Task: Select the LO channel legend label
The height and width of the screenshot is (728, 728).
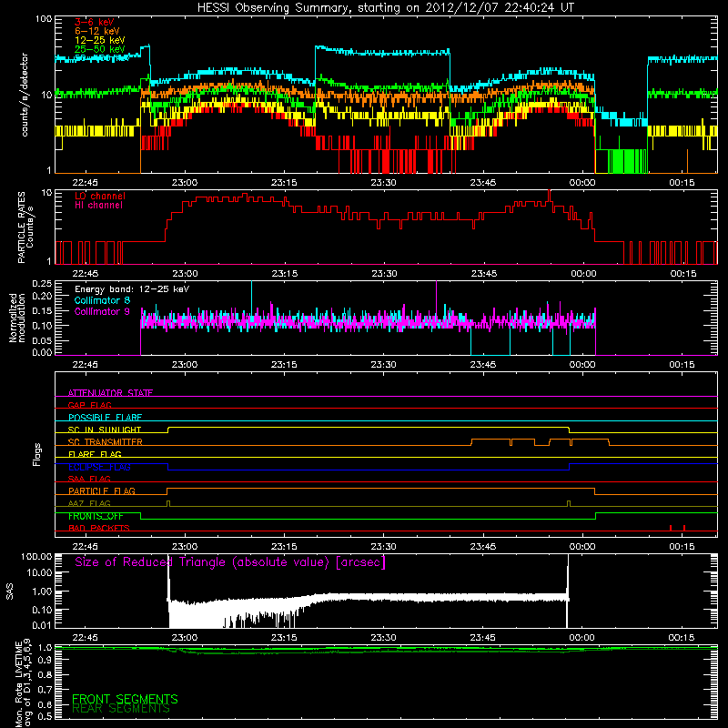Action: point(100,196)
